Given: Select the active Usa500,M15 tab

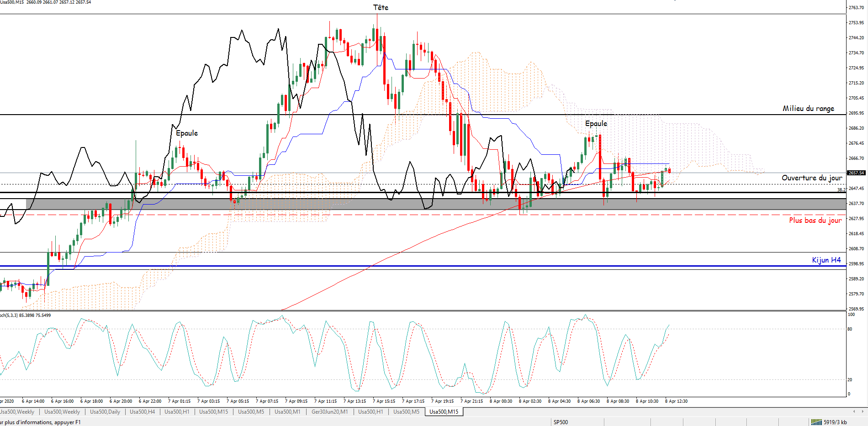Looking at the screenshot, I should [x=444, y=412].
